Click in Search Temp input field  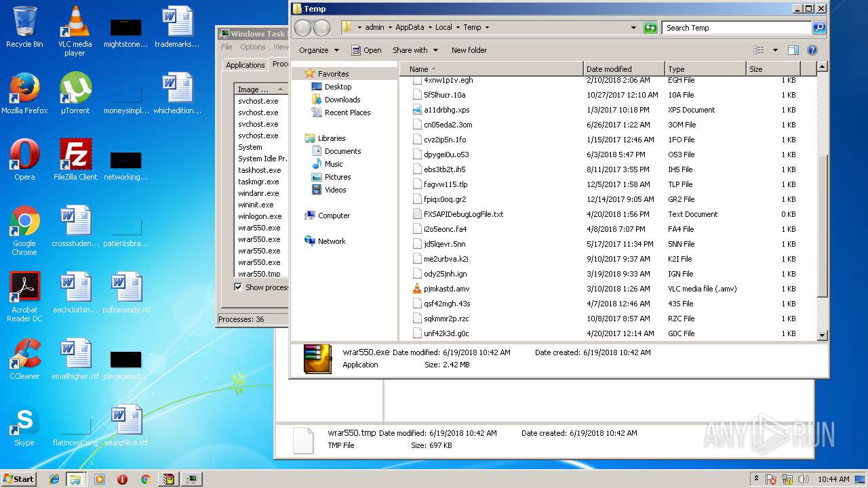736,28
